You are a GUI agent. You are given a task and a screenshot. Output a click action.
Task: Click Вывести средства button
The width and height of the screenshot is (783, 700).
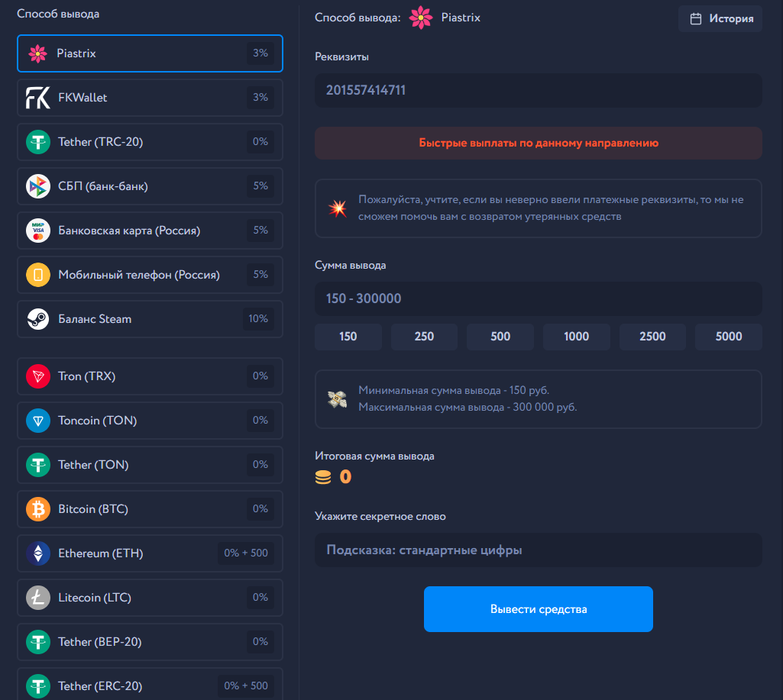[539, 609]
